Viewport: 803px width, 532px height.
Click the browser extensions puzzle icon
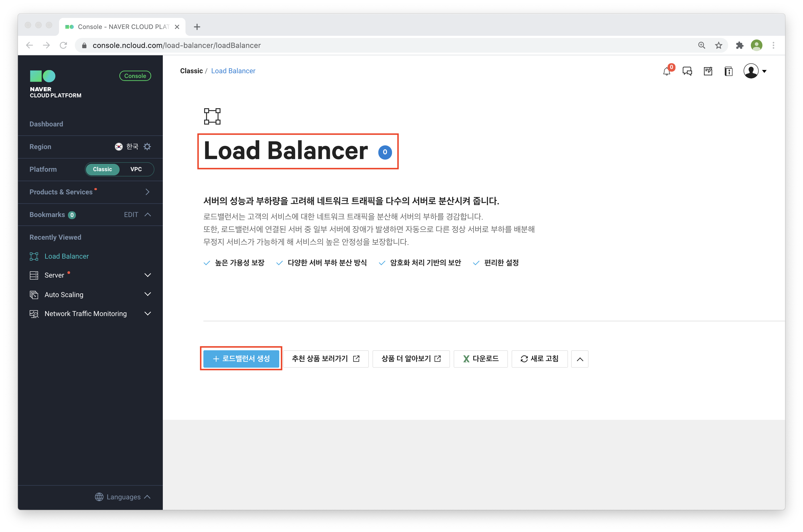[740, 45]
